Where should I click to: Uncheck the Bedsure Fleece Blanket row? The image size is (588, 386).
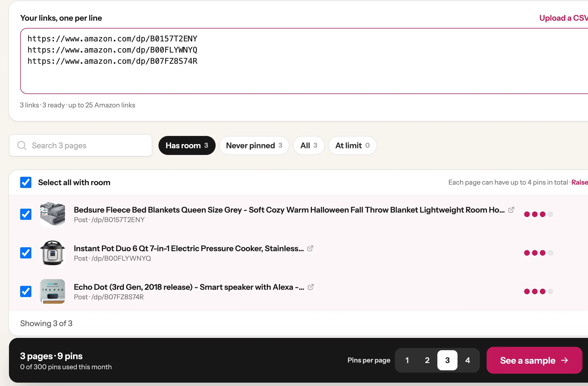[x=26, y=214]
